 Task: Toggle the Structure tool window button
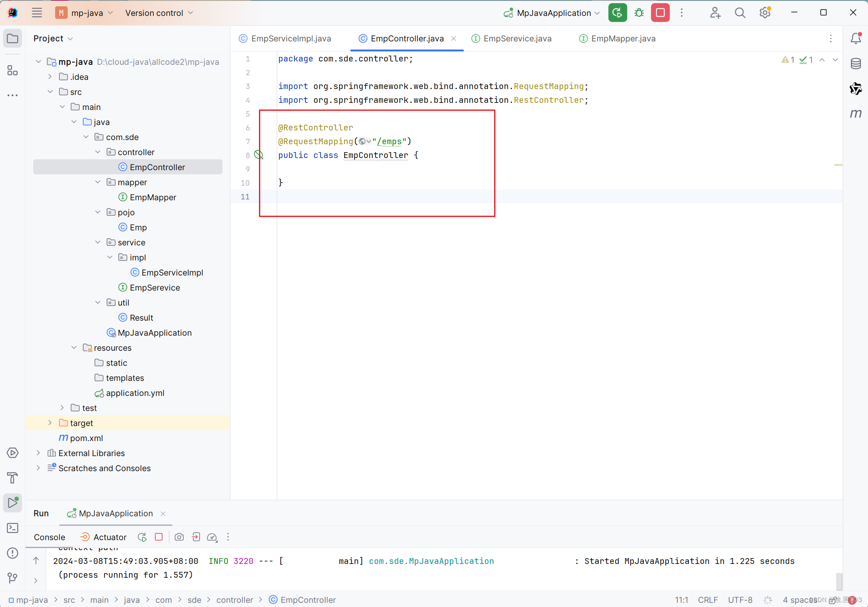(13, 70)
